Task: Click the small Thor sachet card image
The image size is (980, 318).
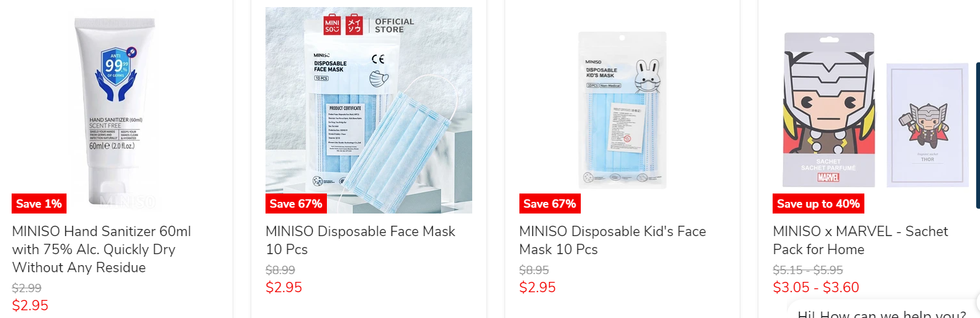Action: [x=928, y=125]
